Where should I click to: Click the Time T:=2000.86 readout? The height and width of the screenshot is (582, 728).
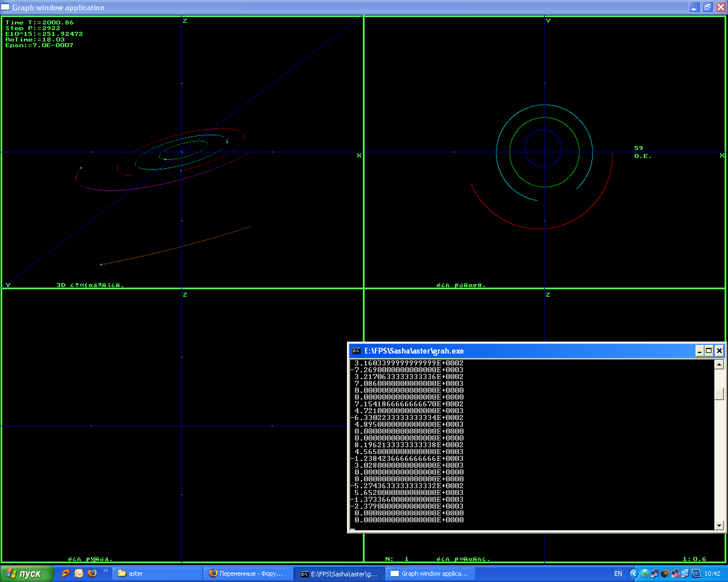pyautogui.click(x=39, y=23)
